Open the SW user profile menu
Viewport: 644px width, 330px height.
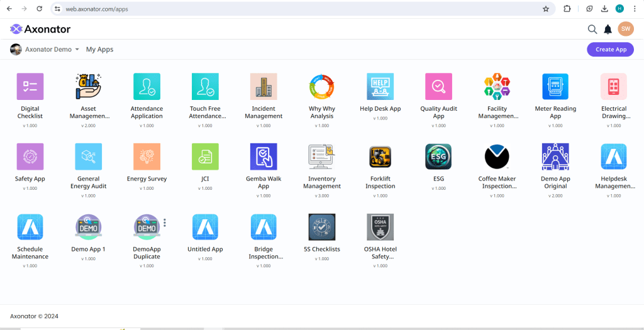click(625, 29)
